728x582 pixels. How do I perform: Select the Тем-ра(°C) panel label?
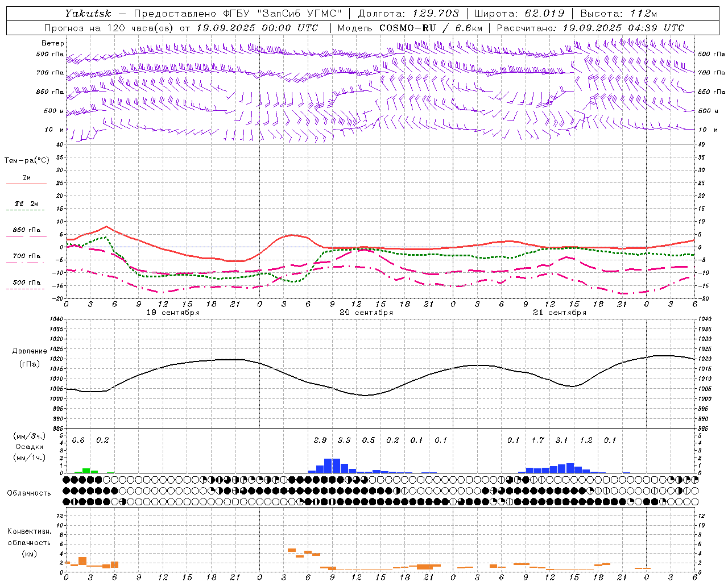tap(27, 160)
